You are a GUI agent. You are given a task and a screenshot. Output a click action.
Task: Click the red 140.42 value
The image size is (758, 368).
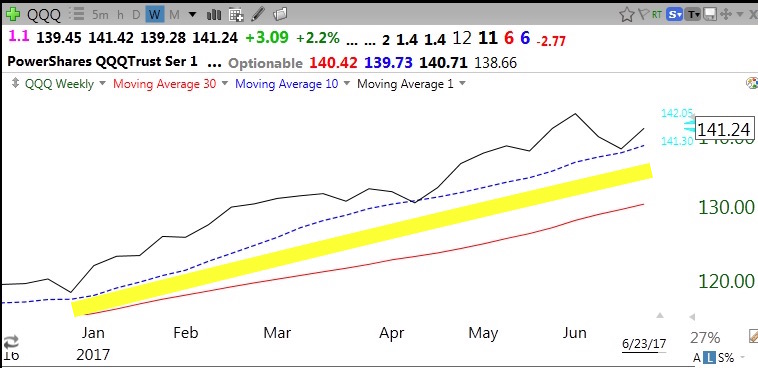pyautogui.click(x=333, y=62)
